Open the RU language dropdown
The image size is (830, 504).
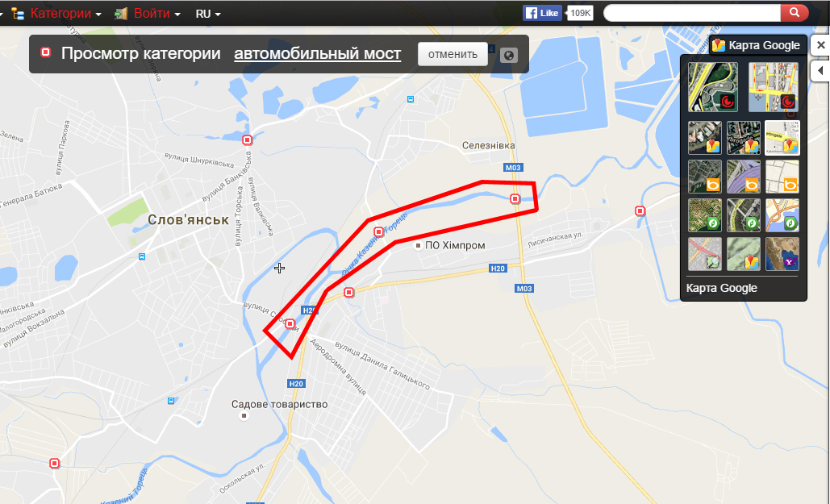[x=208, y=14]
